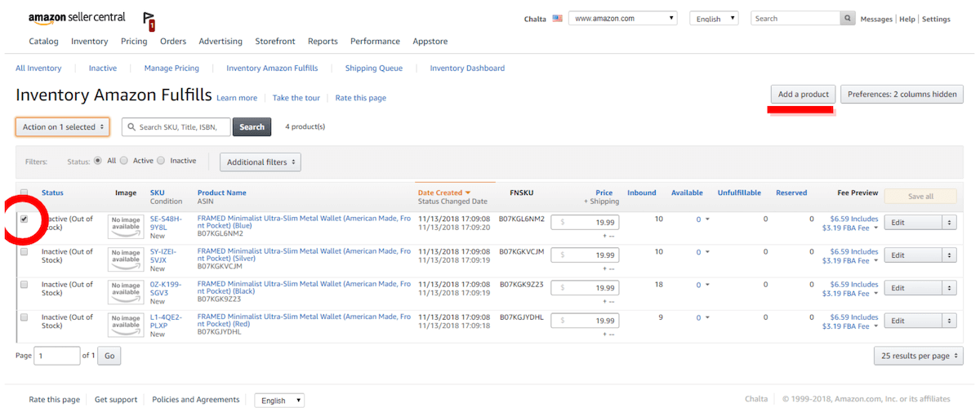Click the Get support footer link

(x=116, y=400)
